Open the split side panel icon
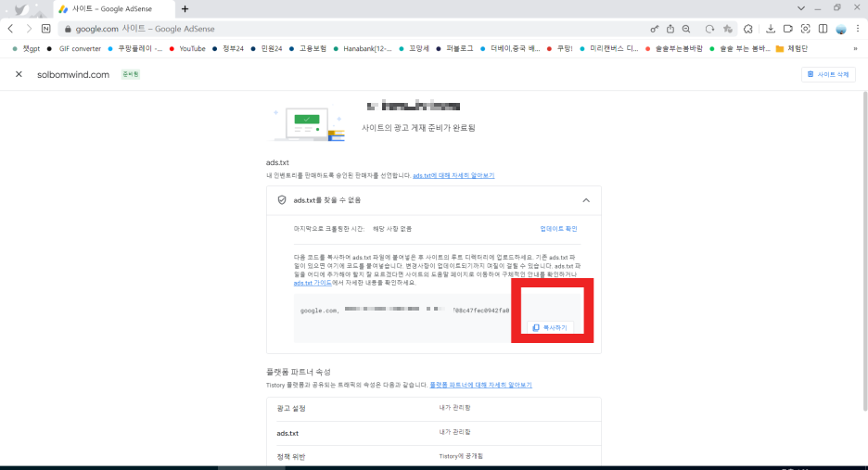 coord(823,29)
